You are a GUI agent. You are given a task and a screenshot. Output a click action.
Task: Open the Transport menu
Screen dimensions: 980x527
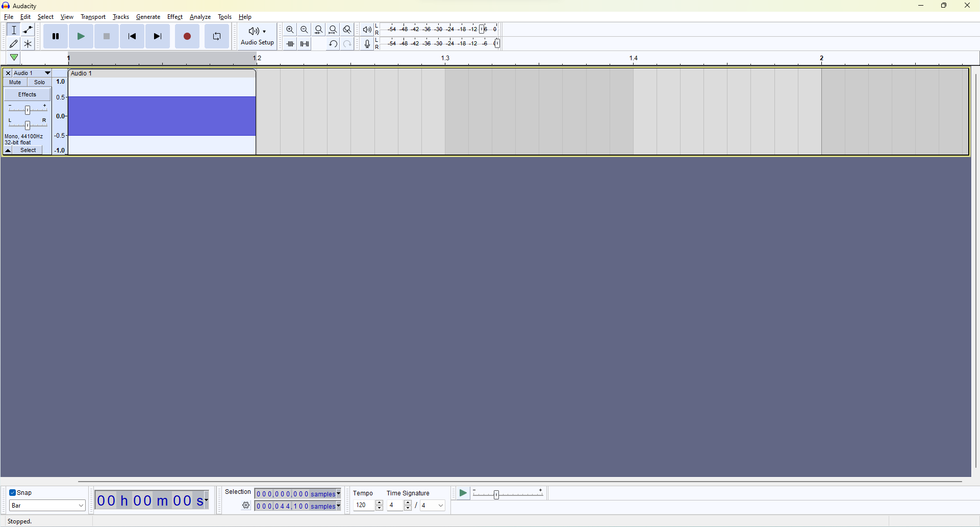93,17
